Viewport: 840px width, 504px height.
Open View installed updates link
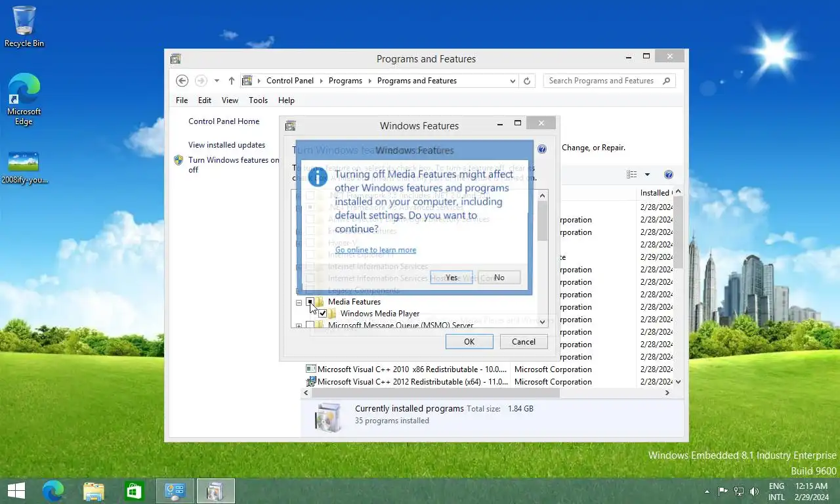226,145
